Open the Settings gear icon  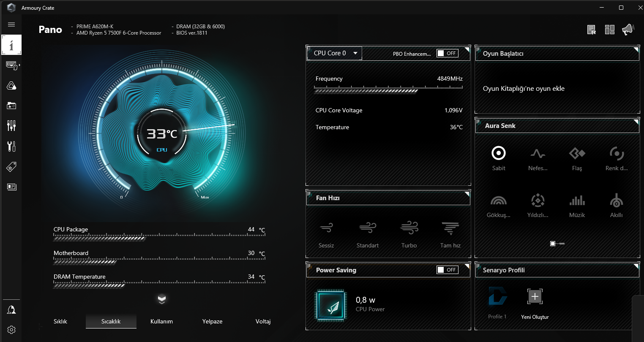(11, 330)
